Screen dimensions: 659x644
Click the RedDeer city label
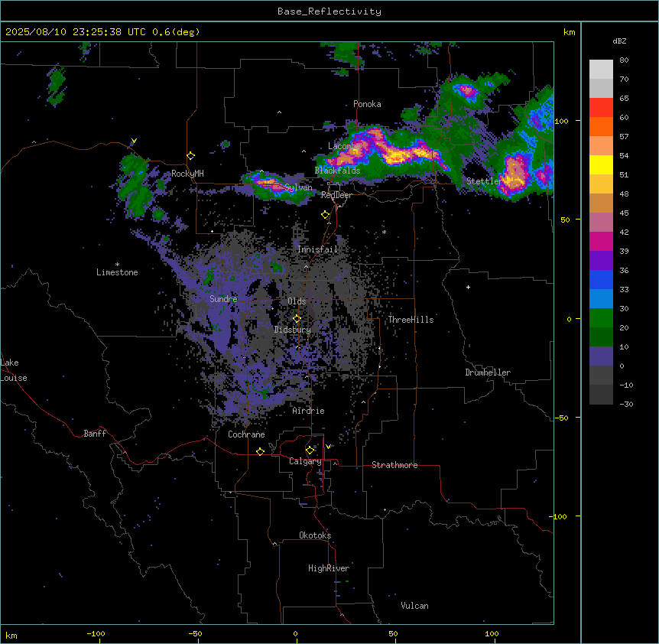pyautogui.click(x=336, y=195)
